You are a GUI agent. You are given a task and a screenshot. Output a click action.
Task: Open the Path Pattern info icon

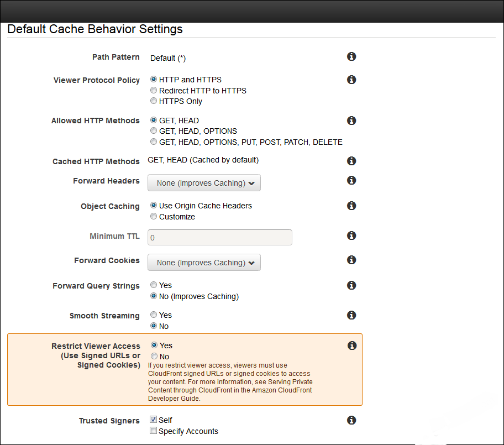click(x=351, y=56)
